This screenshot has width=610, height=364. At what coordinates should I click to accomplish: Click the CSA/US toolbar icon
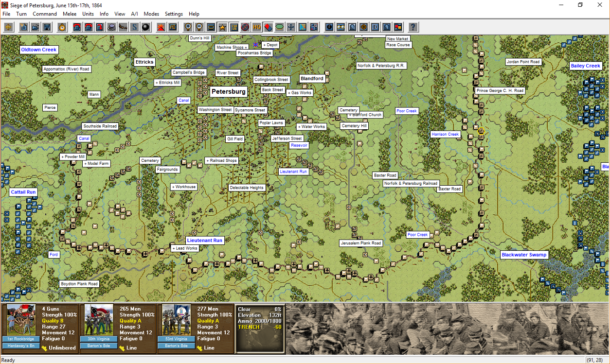[234, 27]
